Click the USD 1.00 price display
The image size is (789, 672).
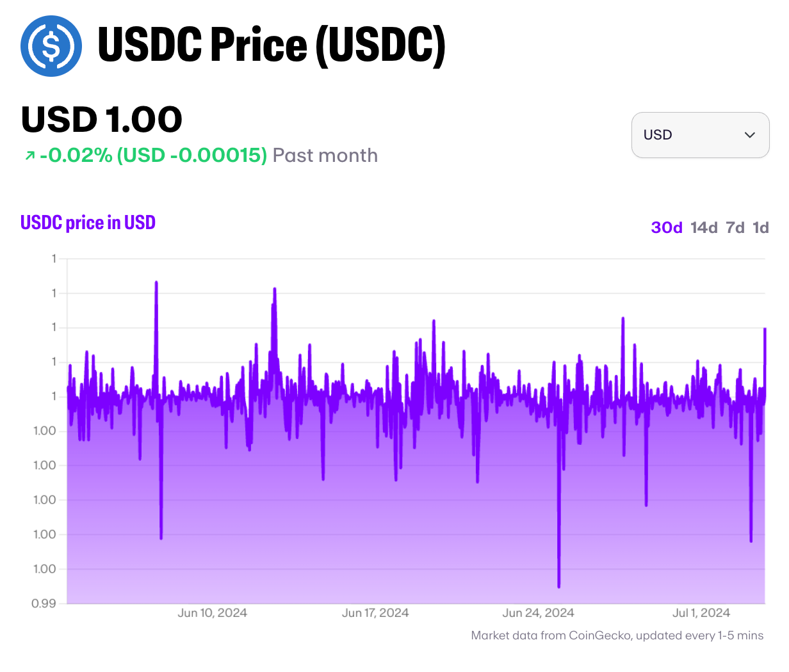(x=101, y=119)
